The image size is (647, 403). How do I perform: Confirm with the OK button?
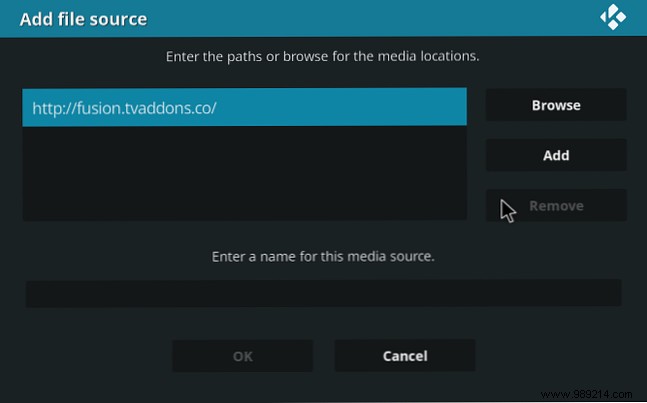(243, 356)
